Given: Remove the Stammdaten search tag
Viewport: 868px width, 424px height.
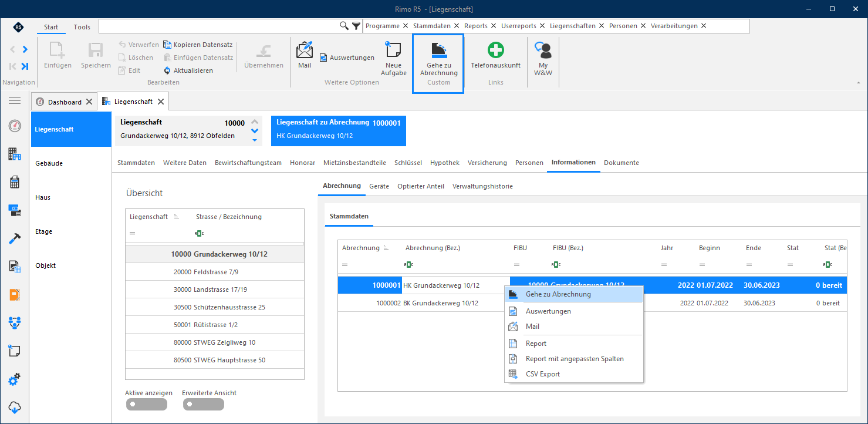Looking at the screenshot, I should pyautogui.click(x=456, y=26).
